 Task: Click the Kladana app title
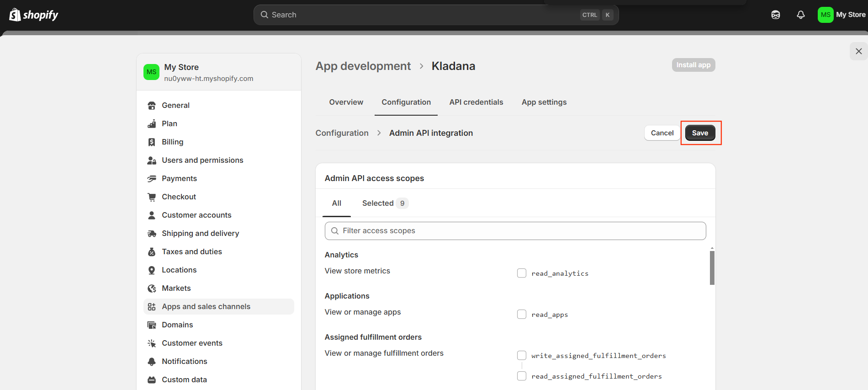(453, 66)
